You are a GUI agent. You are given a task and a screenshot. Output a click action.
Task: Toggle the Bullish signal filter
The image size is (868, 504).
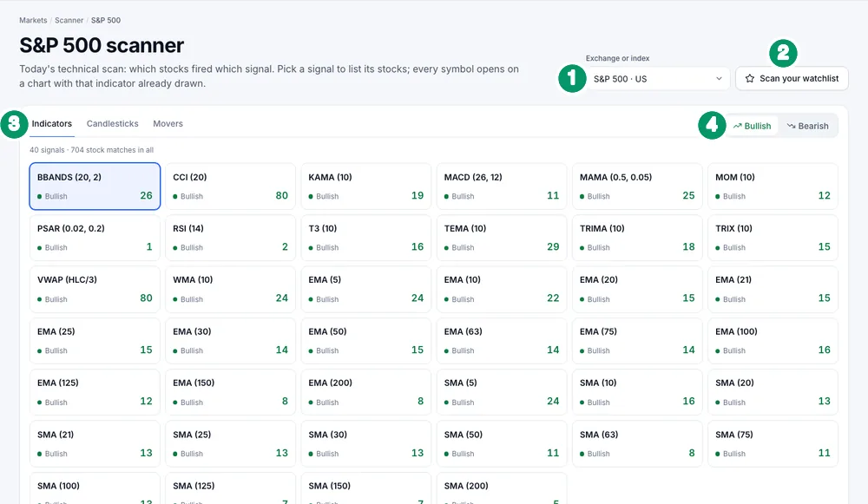753,126
